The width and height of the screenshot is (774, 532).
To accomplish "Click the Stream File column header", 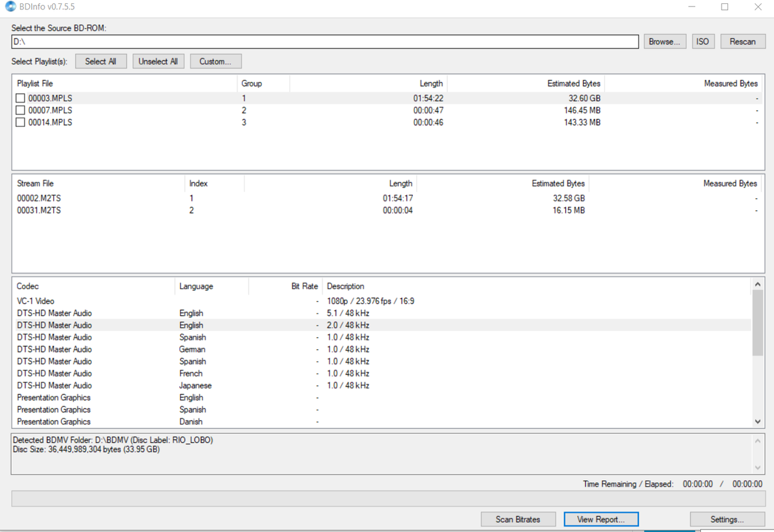I will 98,183.
